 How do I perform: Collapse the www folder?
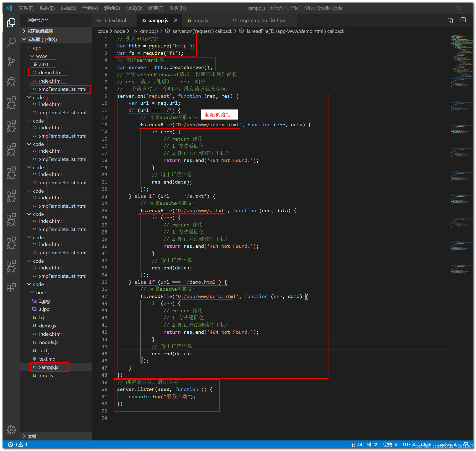click(x=56, y=56)
